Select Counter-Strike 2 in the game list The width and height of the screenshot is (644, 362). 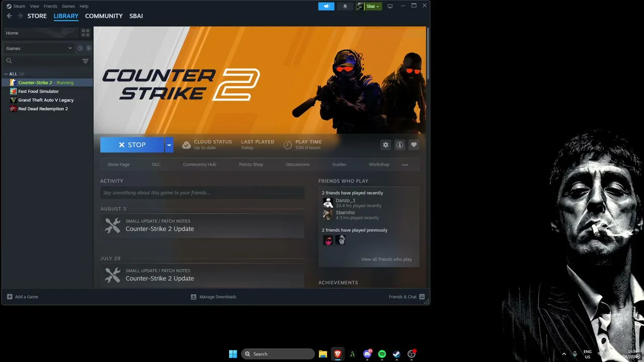pyautogui.click(x=47, y=82)
